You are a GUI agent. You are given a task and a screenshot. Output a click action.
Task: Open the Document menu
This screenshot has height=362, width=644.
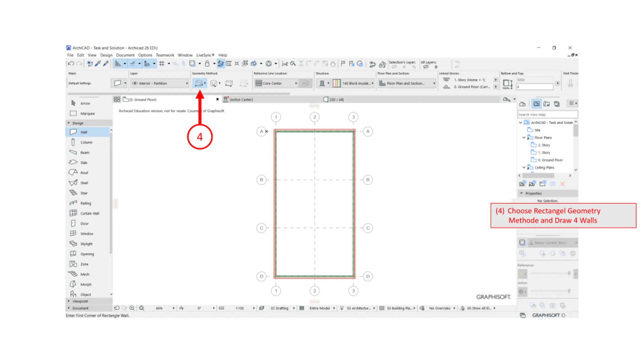pos(125,55)
